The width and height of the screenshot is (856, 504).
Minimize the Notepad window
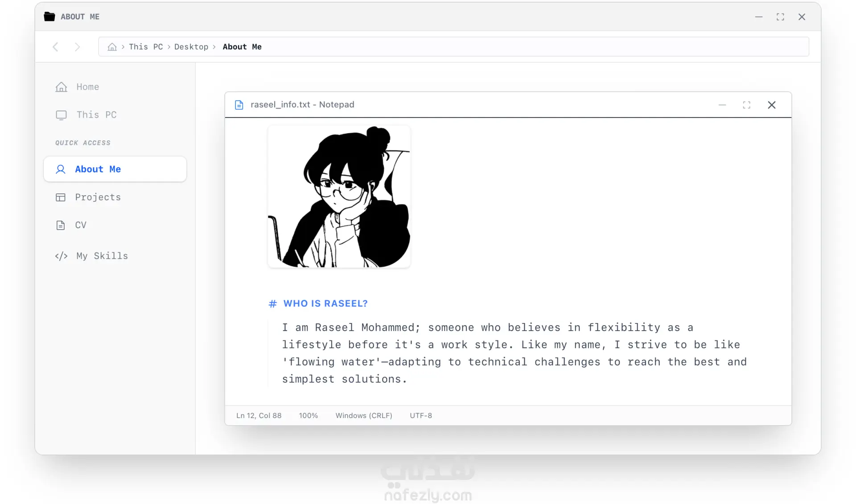[x=722, y=105]
